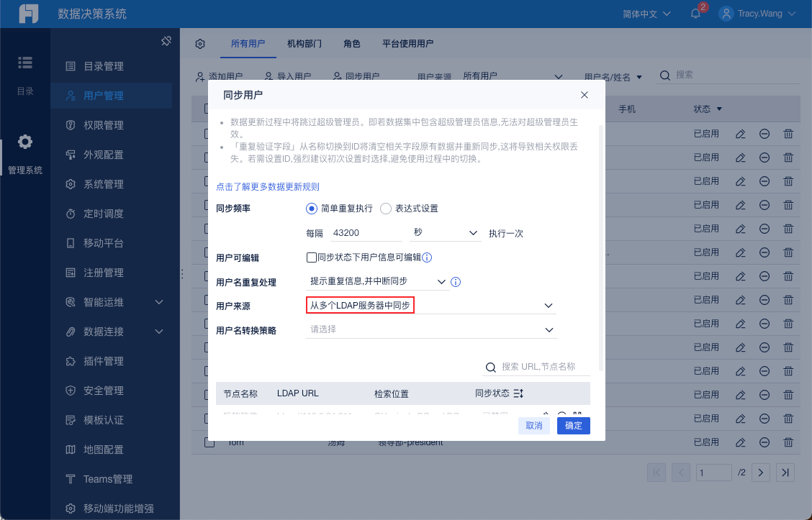Click the 43200 interval input field
The image size is (812, 520).
point(366,233)
